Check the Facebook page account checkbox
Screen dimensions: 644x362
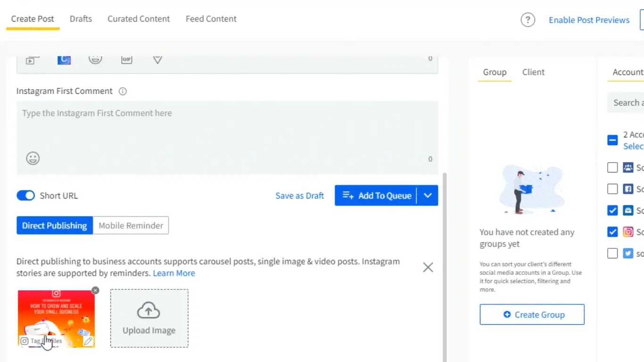pos(612,189)
